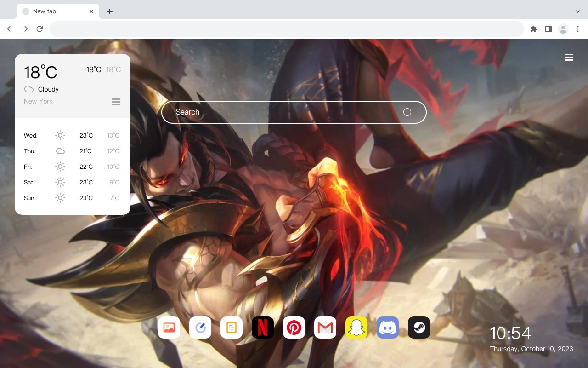This screenshot has width=588, height=368.
Task: Click the 21°C high for Thursday
Action: click(x=85, y=151)
